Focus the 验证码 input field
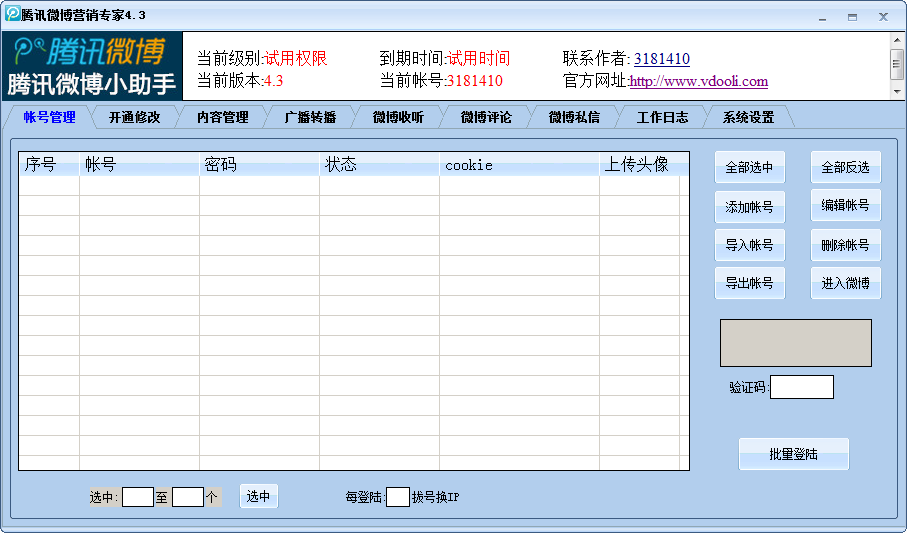This screenshot has width=907, height=533. tap(802, 387)
